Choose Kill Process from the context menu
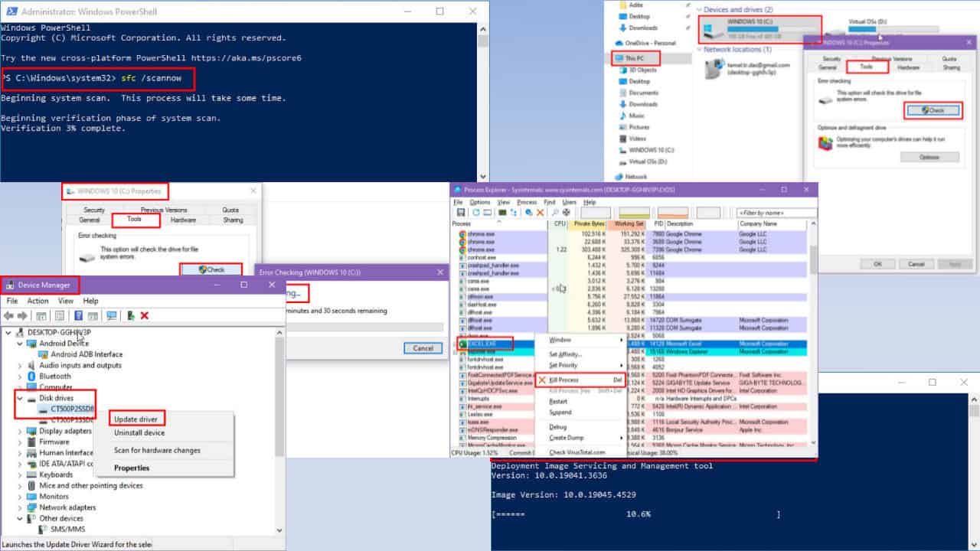Viewport: 980px width, 551px height. pyautogui.click(x=580, y=380)
